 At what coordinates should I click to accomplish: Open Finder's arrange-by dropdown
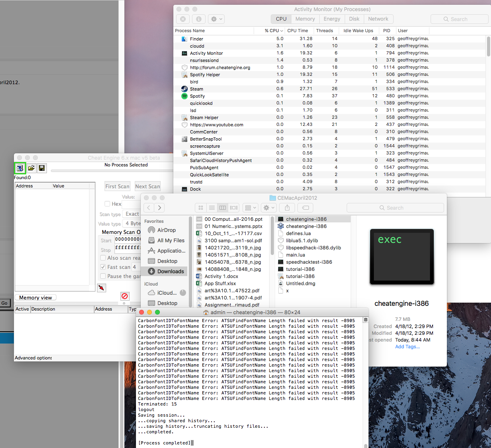(x=250, y=208)
